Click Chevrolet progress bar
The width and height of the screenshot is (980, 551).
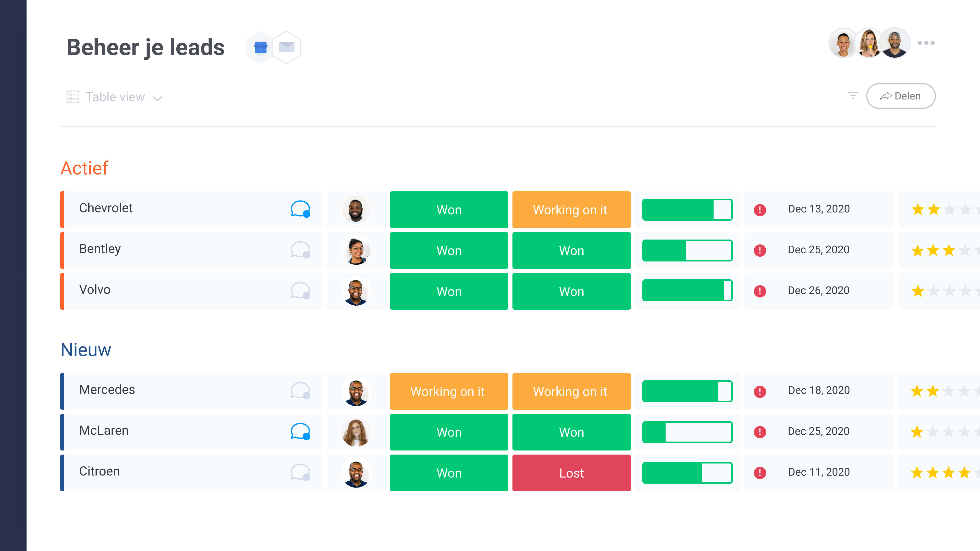pos(687,209)
